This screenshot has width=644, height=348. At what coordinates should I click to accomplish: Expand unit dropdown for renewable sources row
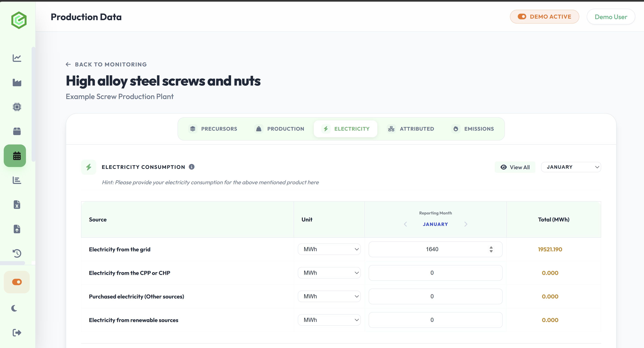coord(329,320)
